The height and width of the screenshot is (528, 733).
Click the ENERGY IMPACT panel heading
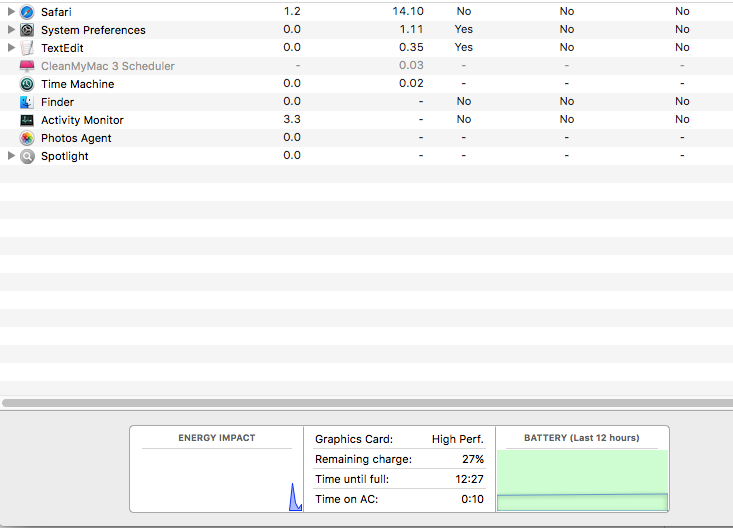[216, 438]
